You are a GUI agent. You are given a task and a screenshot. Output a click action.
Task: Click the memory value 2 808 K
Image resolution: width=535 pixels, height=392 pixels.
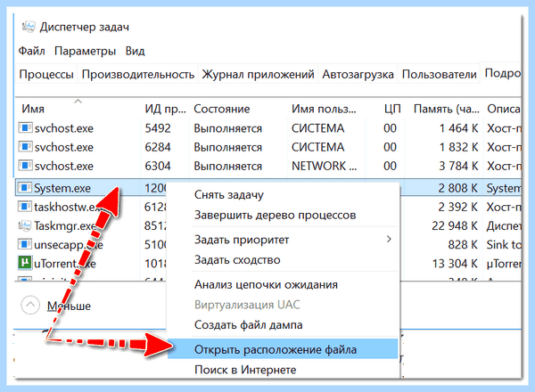457,188
